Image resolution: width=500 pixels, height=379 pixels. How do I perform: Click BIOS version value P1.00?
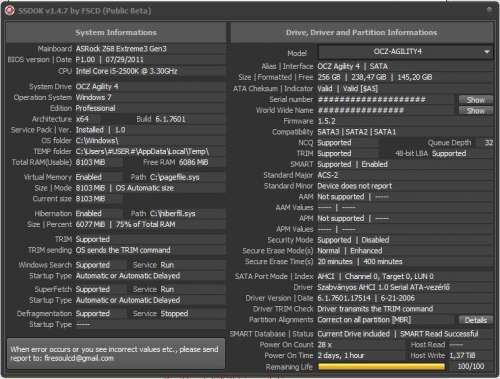(85, 60)
